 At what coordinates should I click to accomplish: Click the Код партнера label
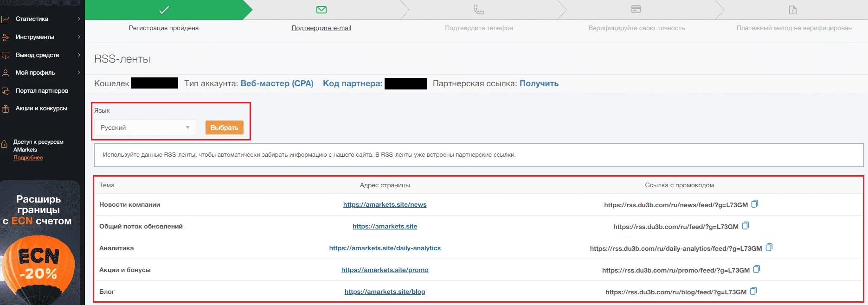pos(353,83)
